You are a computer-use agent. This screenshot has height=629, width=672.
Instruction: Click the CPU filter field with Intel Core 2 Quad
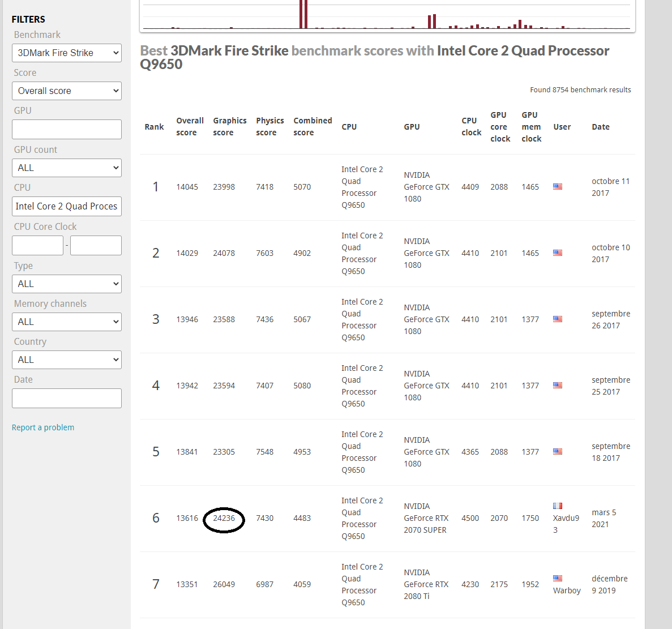click(x=67, y=207)
